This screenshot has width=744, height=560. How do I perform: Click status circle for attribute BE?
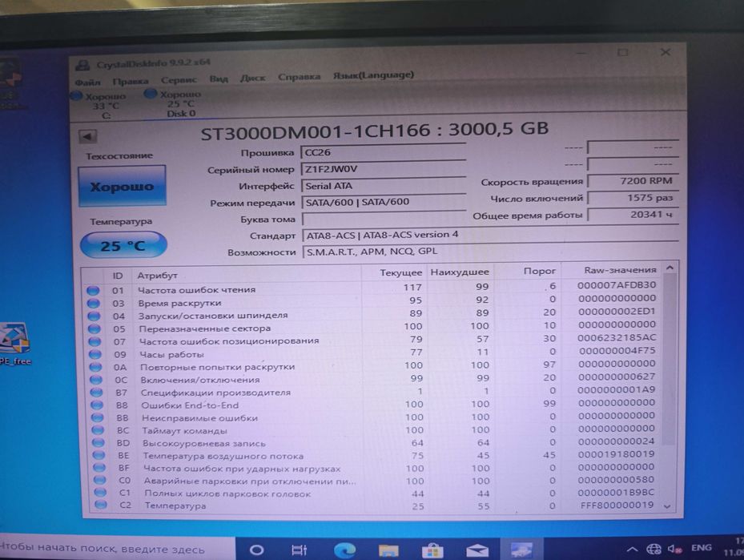99,454
